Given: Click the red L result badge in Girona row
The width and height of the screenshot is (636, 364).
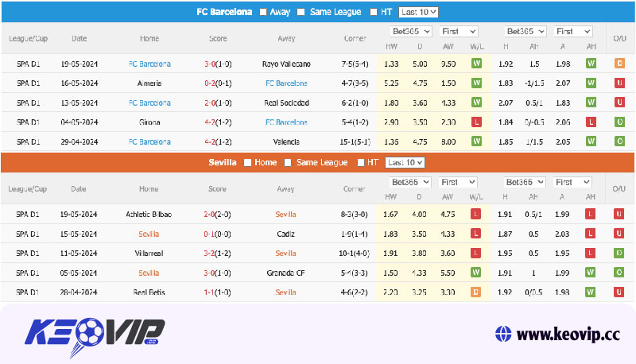Looking at the screenshot, I should point(476,122).
